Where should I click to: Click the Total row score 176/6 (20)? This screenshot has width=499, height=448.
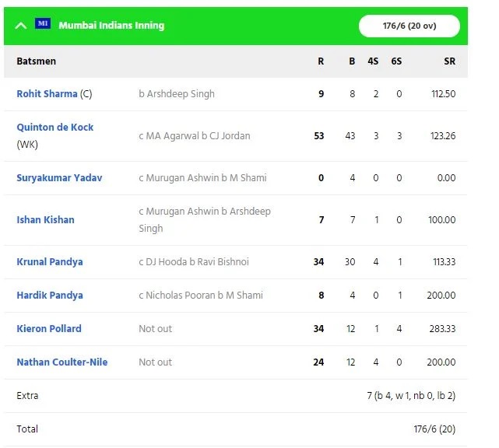434,429
